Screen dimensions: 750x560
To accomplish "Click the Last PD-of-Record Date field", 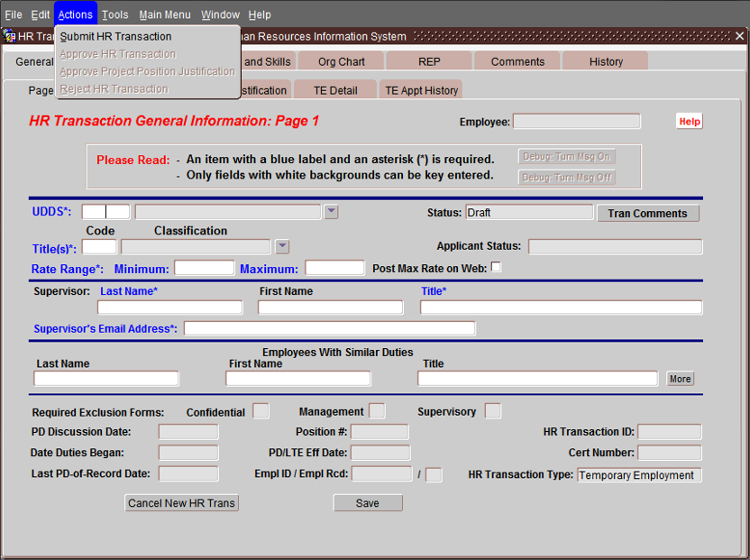I will coord(188,473).
